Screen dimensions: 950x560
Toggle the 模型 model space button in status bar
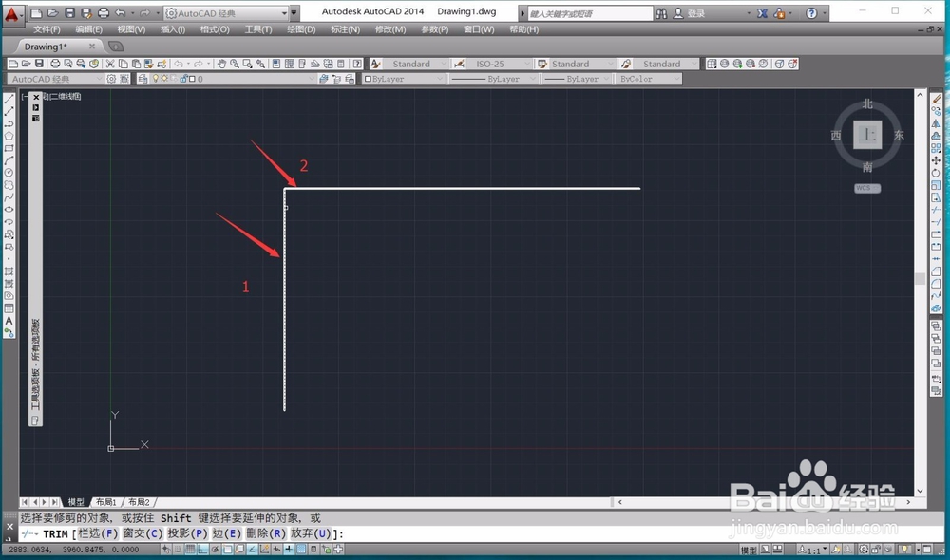pos(749,550)
